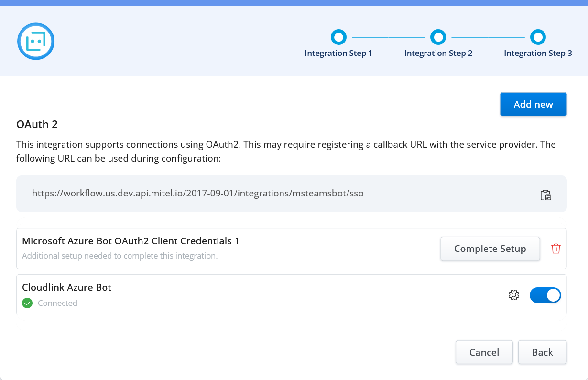Go back using the Back button
Image resolution: width=588 pixels, height=380 pixels.
click(542, 352)
